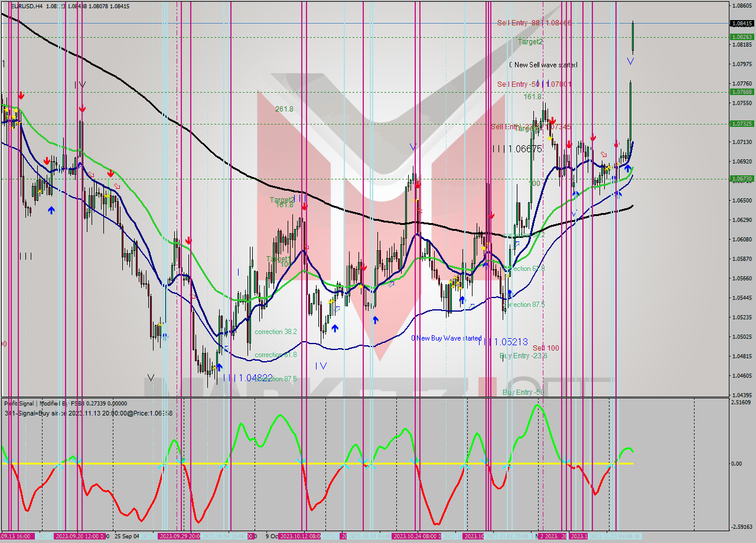Click 0.00 on the indicator scale

click(736, 463)
